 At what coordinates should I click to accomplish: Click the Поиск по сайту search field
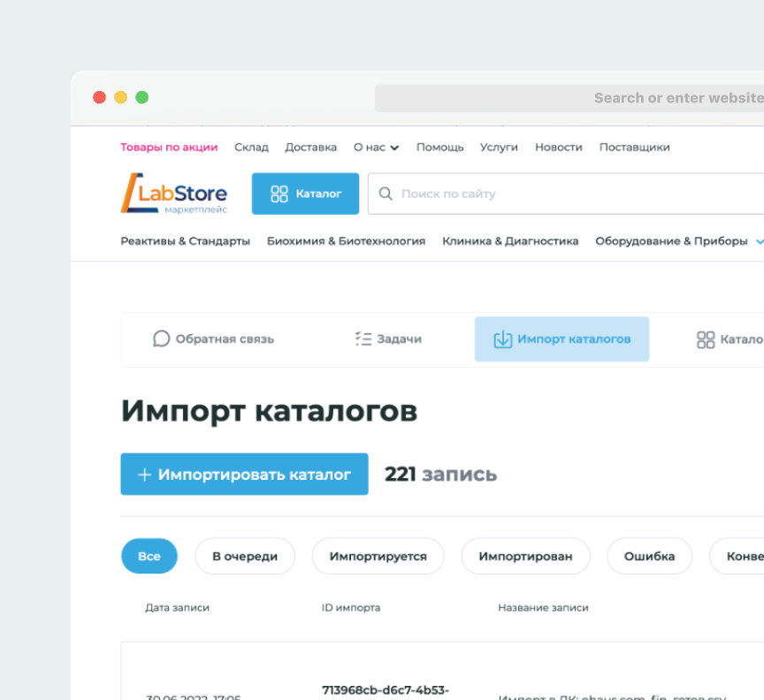tap(566, 194)
